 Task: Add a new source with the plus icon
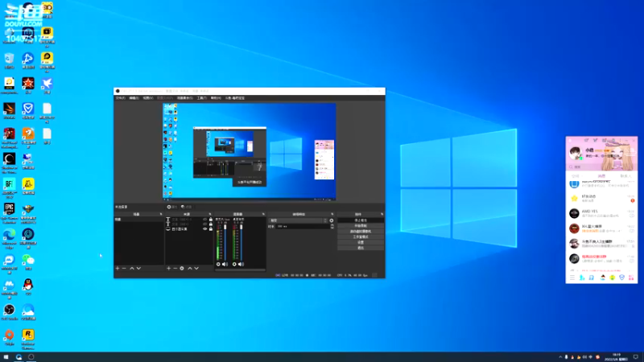(168, 269)
